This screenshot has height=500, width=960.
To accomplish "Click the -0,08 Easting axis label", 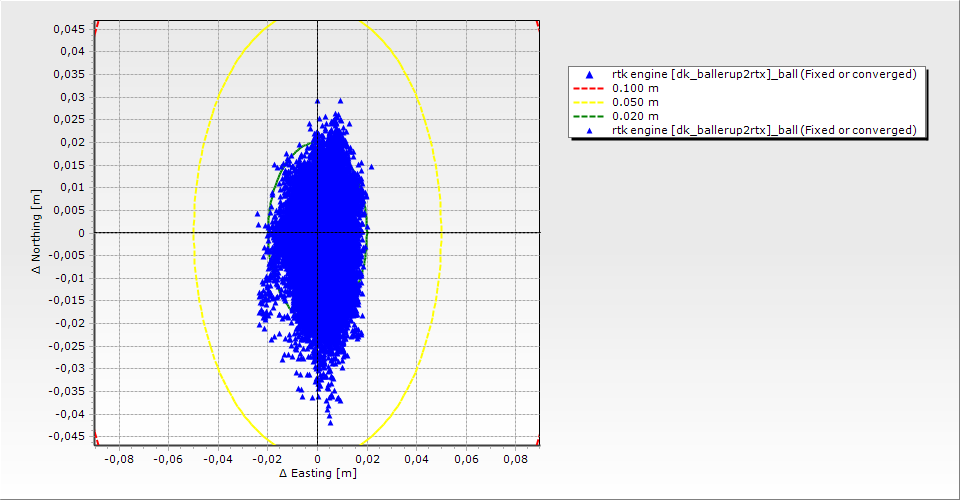I will pos(119,459).
